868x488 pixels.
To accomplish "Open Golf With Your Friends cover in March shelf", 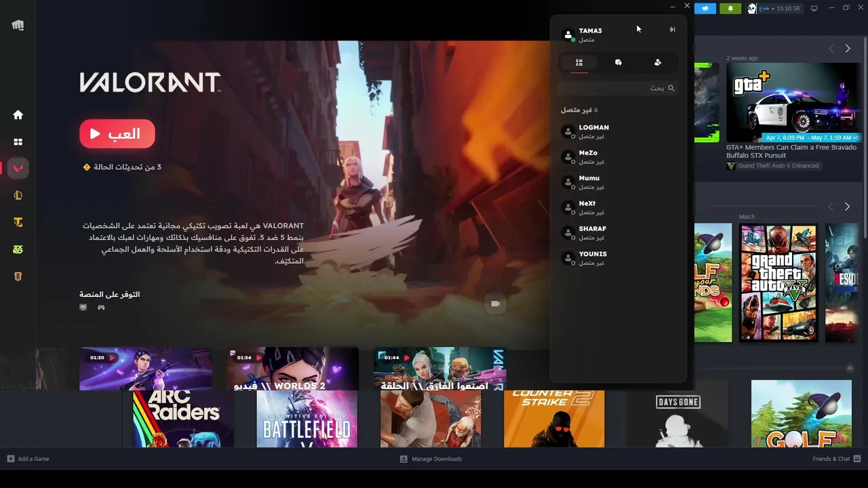I will click(713, 283).
